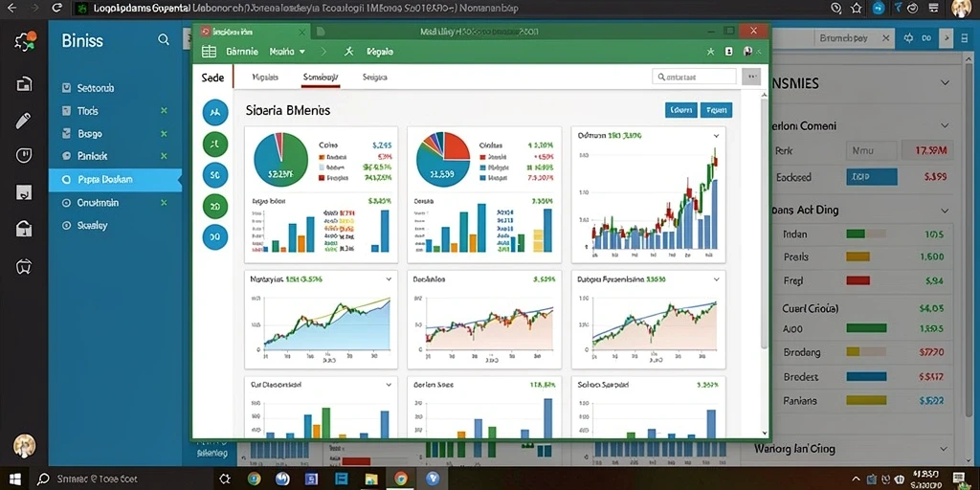Open the spreadsheet grid icon in green toolbar

coord(209,52)
